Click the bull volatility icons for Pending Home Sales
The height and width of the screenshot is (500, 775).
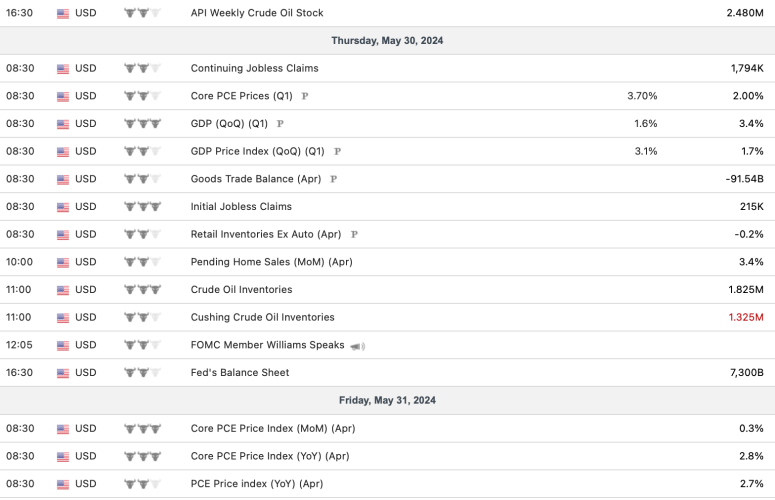point(142,262)
